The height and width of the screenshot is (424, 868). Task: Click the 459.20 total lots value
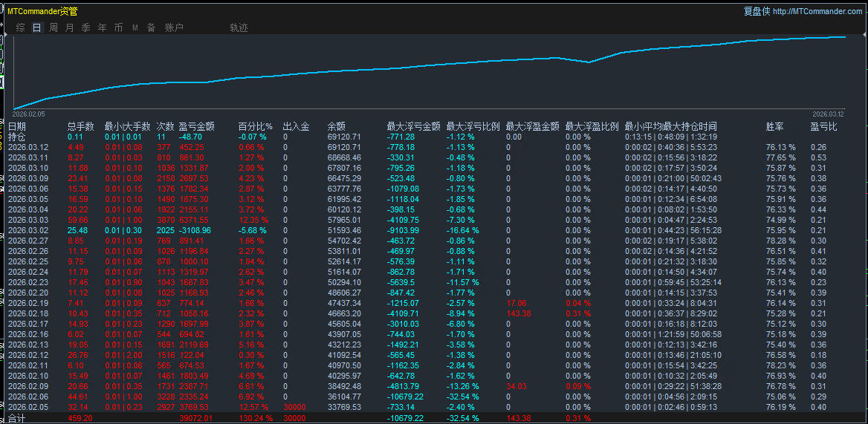click(80, 419)
